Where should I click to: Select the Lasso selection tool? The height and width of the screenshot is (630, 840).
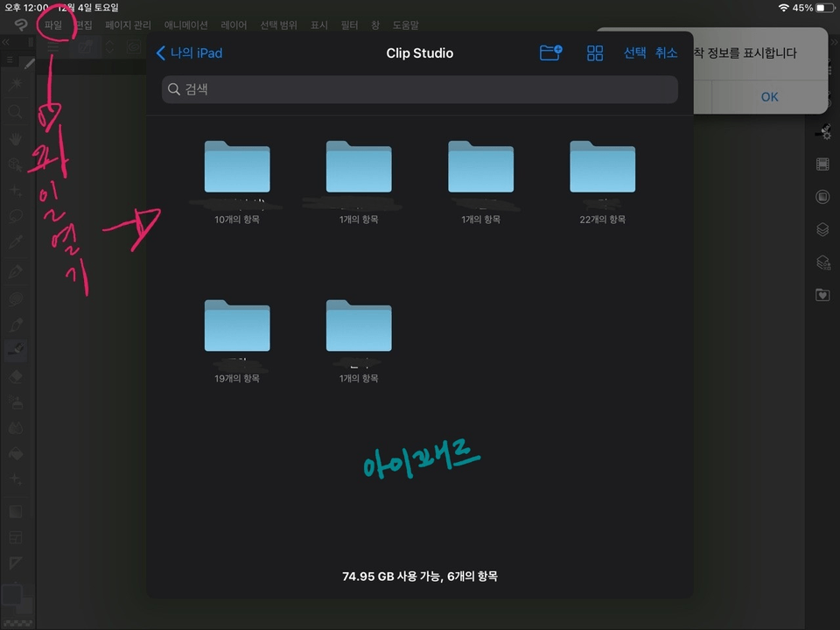pyautogui.click(x=15, y=216)
